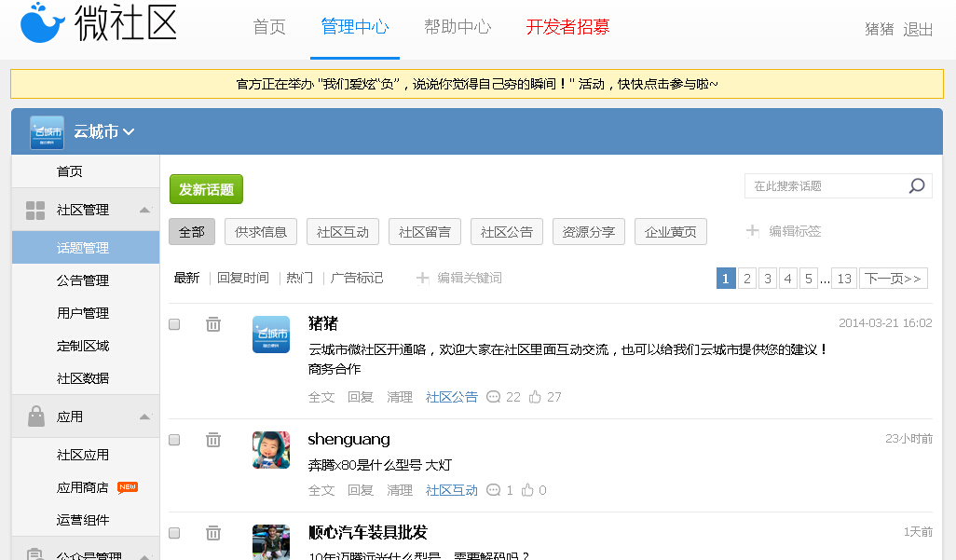Sort topics by 热门

[x=299, y=279]
